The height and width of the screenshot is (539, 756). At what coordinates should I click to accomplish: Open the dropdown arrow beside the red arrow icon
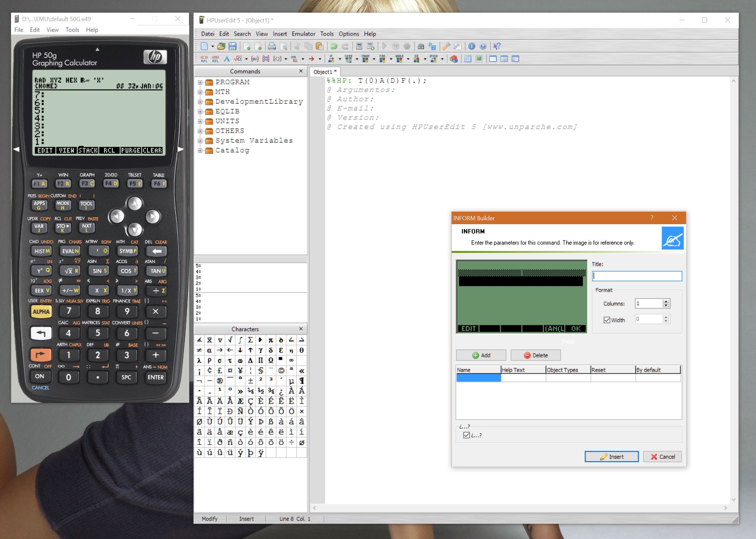click(x=320, y=59)
